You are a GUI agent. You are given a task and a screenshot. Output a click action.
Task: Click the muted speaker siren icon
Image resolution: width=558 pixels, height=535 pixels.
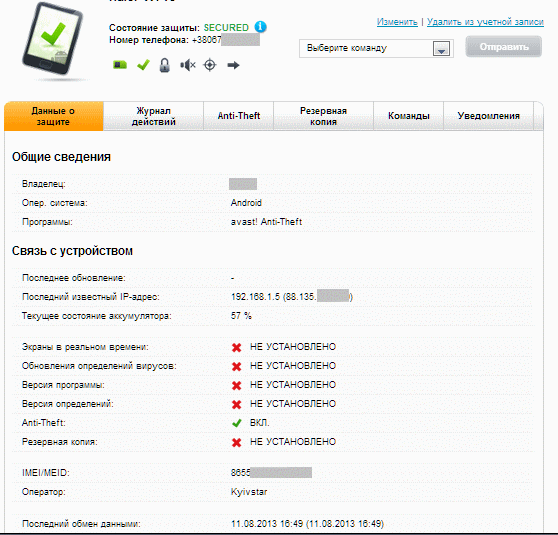[x=188, y=65]
